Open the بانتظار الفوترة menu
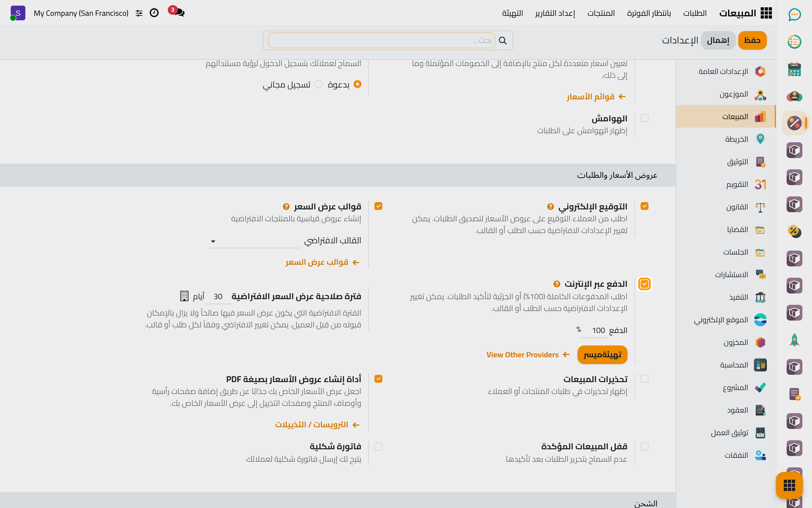Viewport: 812px width, 508px height. (x=649, y=13)
